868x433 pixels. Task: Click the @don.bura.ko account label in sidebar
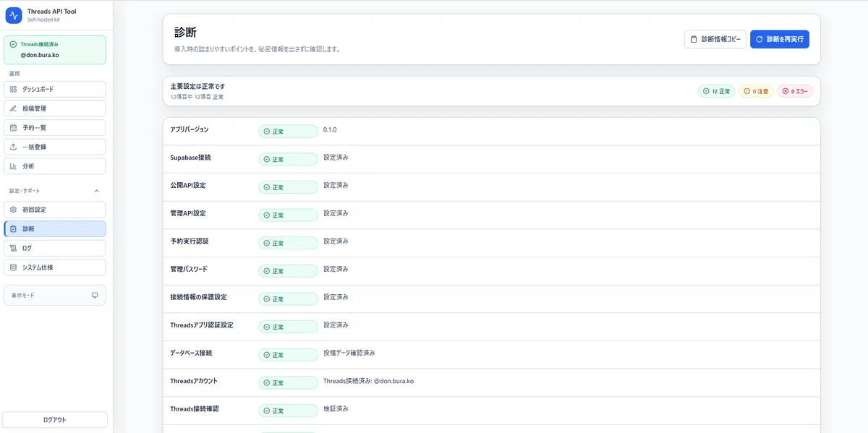(x=40, y=55)
